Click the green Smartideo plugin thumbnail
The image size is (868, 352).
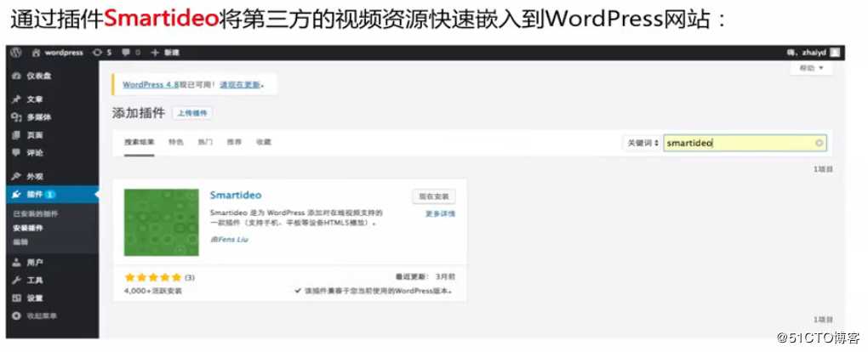[x=161, y=223]
